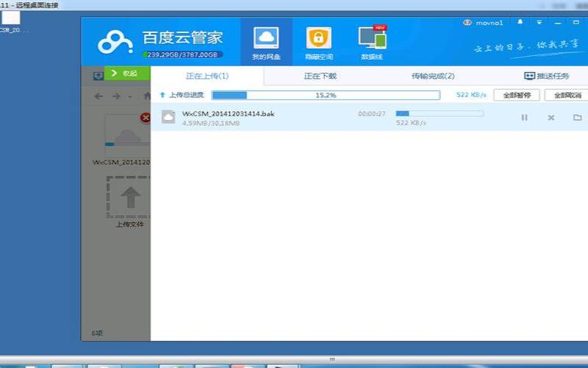Click 全部取消 button
588x368 pixels.
(x=567, y=95)
